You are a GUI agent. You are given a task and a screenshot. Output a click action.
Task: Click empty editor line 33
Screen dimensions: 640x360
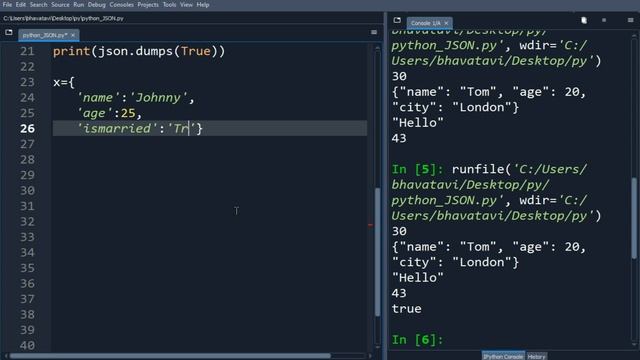(x=210, y=237)
